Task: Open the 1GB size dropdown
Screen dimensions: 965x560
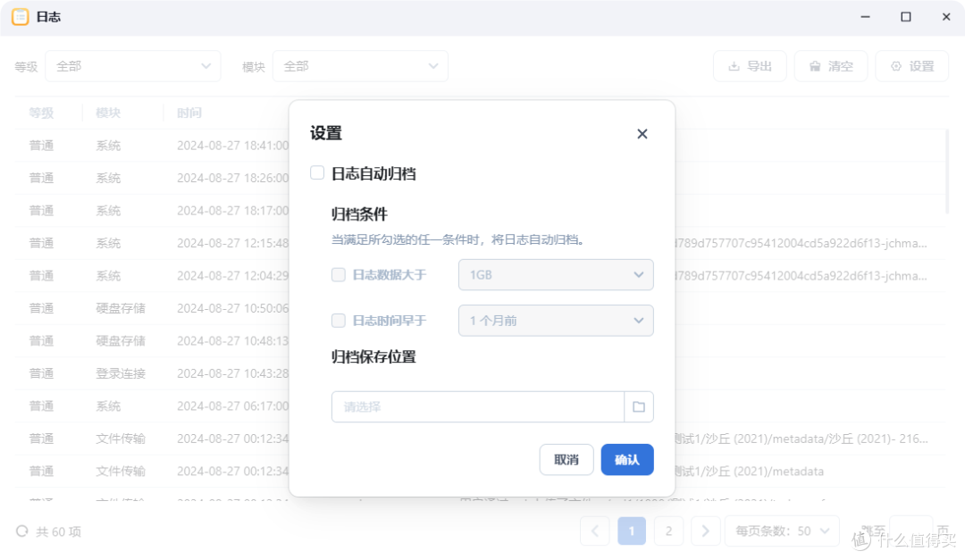Action: (555, 275)
